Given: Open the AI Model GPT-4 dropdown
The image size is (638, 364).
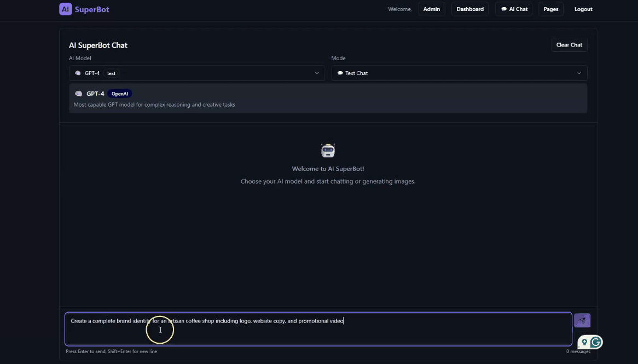Looking at the screenshot, I should tap(196, 73).
